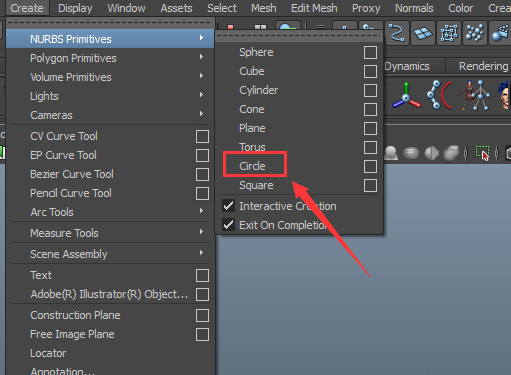Create a NURBS Sphere
Screen dimensions: 511x375
coord(256,52)
